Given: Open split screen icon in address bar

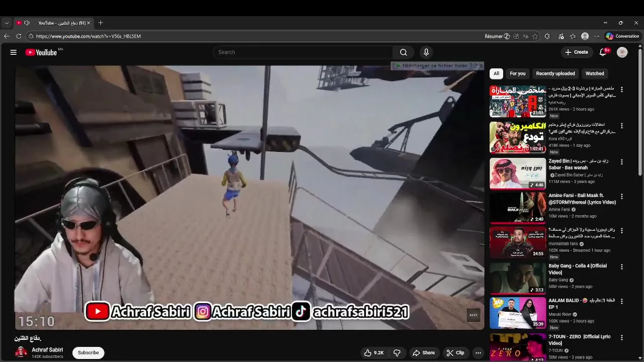Looking at the screenshot, I should tap(516, 36).
